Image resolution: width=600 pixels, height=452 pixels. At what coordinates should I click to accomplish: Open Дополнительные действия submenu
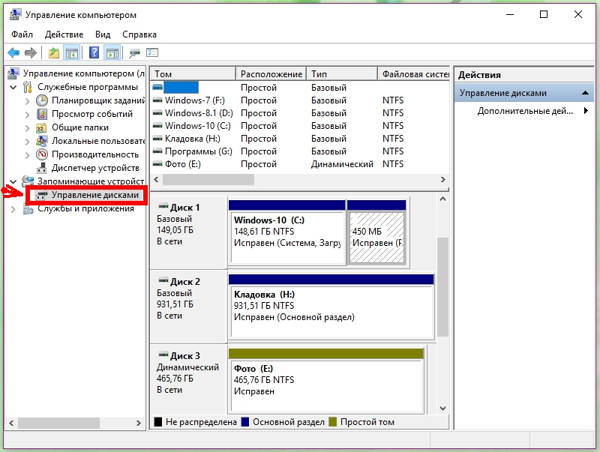(x=524, y=111)
